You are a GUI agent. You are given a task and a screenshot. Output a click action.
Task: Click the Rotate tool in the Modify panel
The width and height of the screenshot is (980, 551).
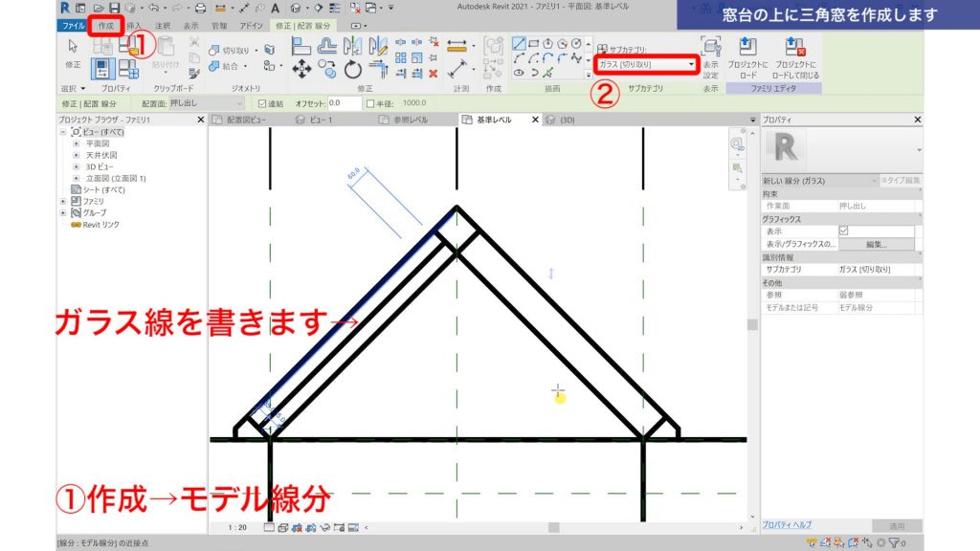coord(351,69)
